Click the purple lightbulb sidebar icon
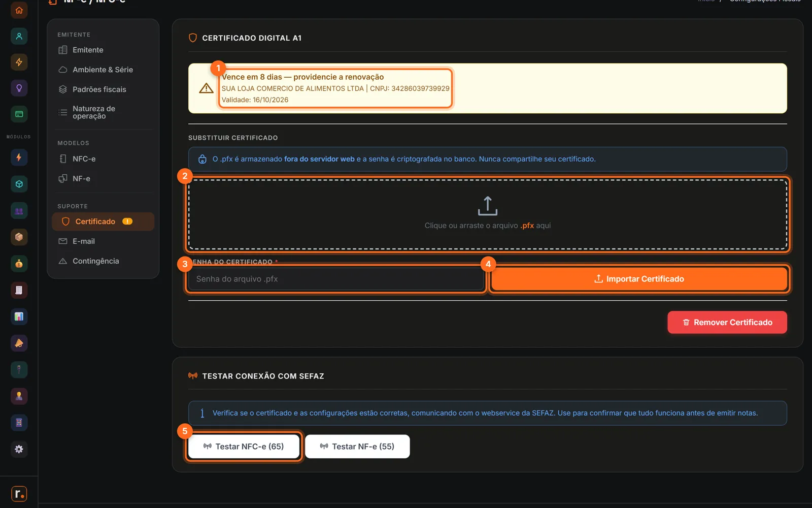Image resolution: width=812 pixels, height=508 pixels. click(x=19, y=88)
